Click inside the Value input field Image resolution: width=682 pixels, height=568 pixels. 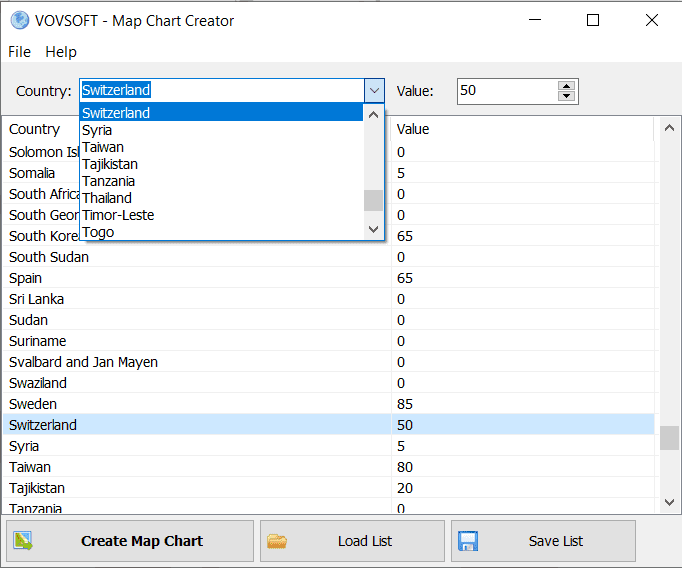[506, 91]
